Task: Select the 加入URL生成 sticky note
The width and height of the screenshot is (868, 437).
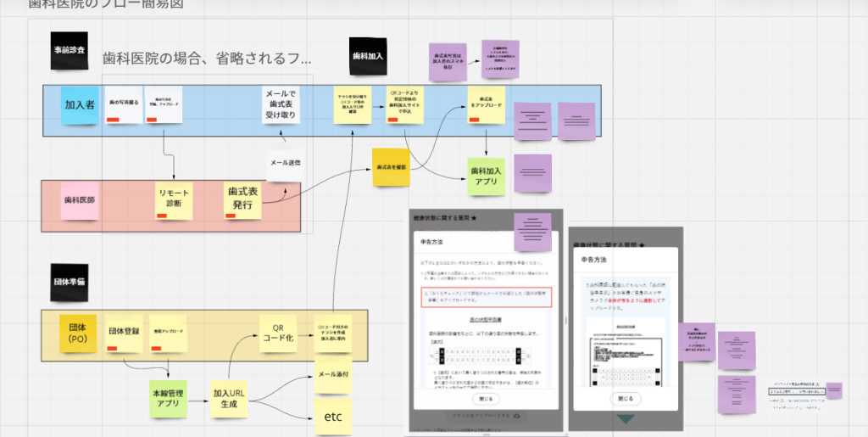Action: (x=230, y=398)
